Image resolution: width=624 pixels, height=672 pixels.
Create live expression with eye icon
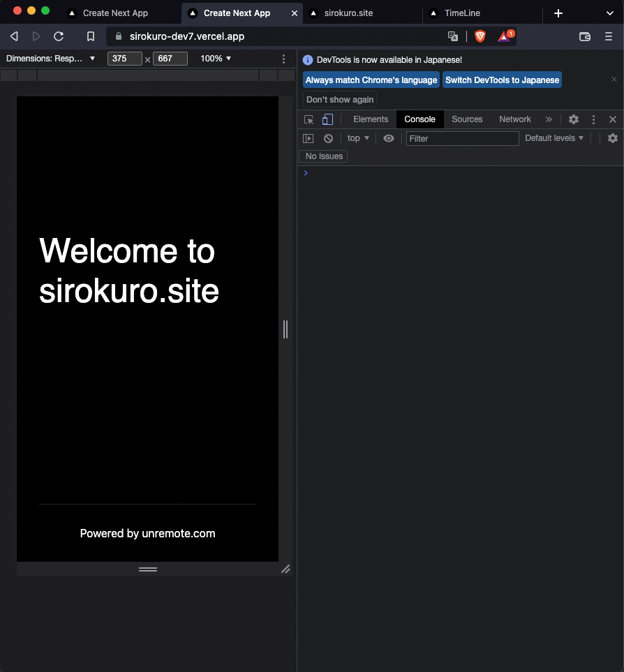coord(389,138)
